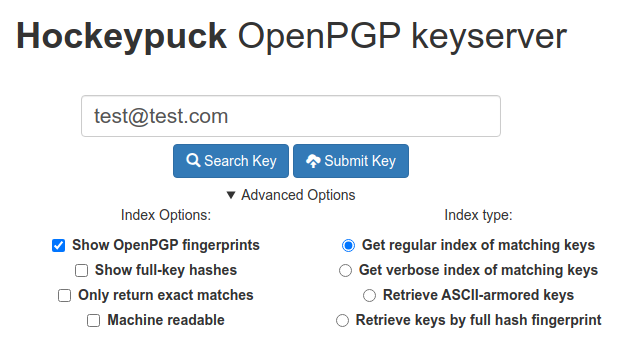Viewport: 638px width, 360px height.
Task: Click the Show full-key hashes label text
Action: [x=166, y=270]
